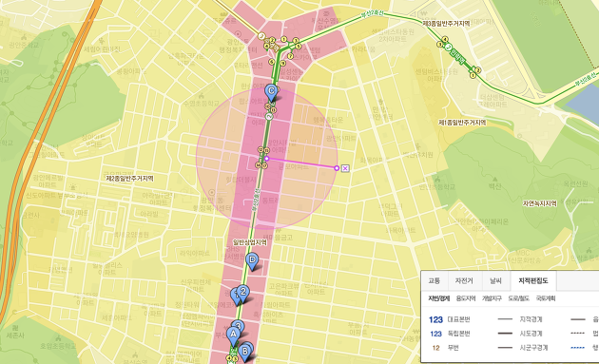This screenshot has width=599, height=364.
Task: Click exit 3 marker near Suyeong junction
Action: [x=296, y=41]
